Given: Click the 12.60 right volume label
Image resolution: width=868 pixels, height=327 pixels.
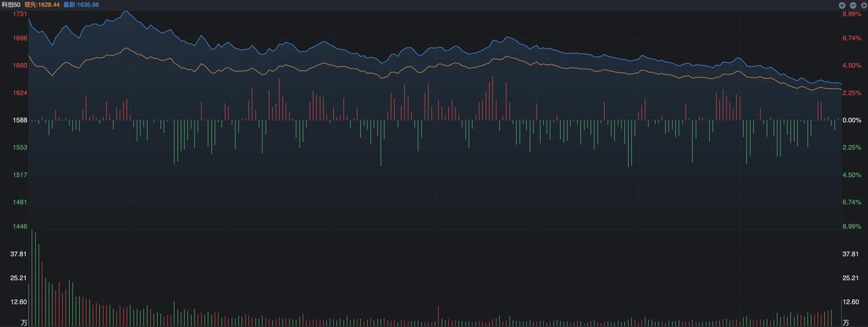Looking at the screenshot, I should [851, 302].
